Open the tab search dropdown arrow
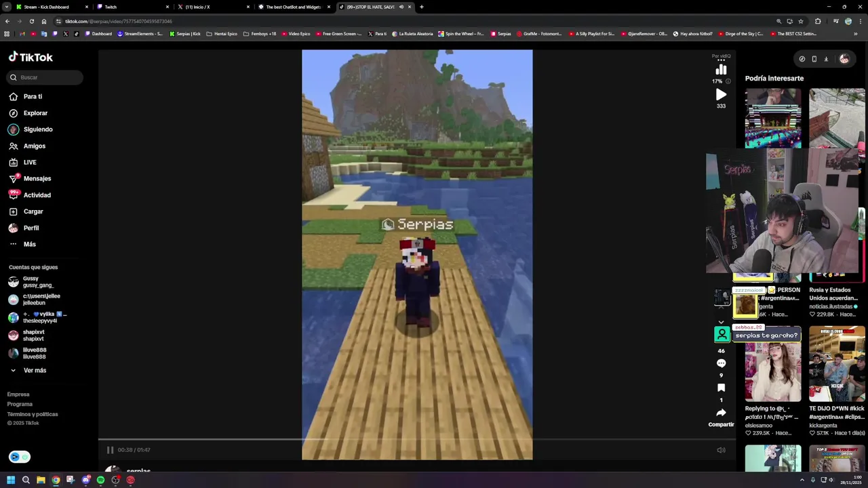Viewport: 868px width, 488px height. (x=6, y=7)
